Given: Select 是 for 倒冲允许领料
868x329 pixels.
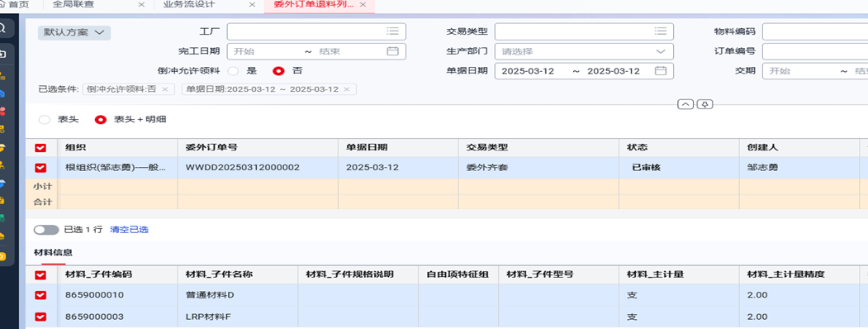Looking at the screenshot, I should [x=234, y=71].
